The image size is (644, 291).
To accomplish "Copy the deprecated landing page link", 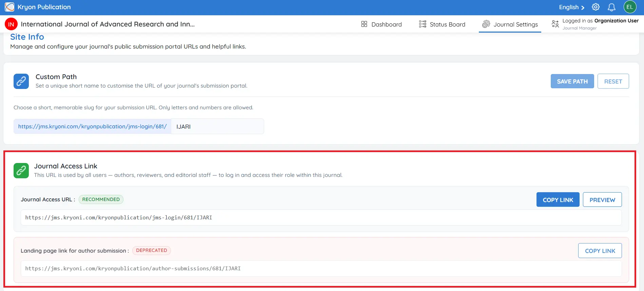I will [600, 251].
